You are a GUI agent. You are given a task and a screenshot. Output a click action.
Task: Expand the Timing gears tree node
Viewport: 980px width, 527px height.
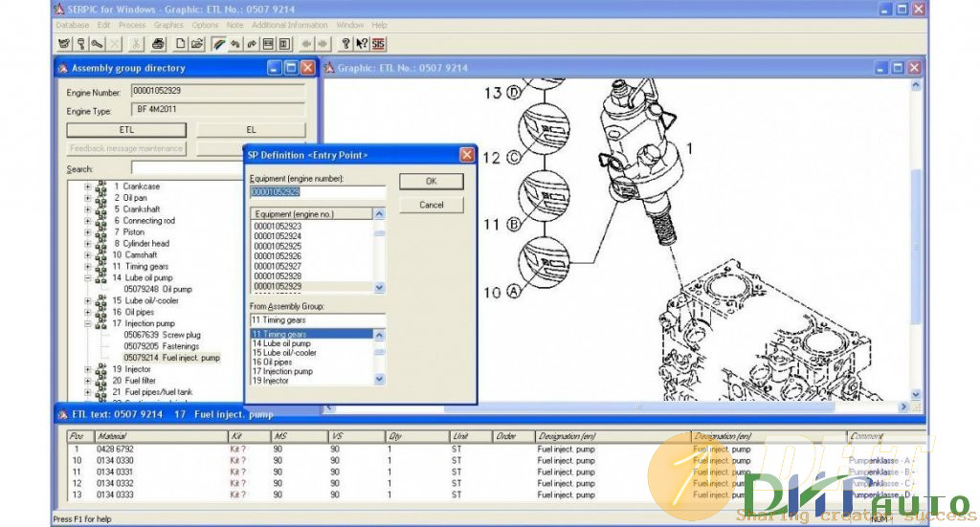coord(87,267)
